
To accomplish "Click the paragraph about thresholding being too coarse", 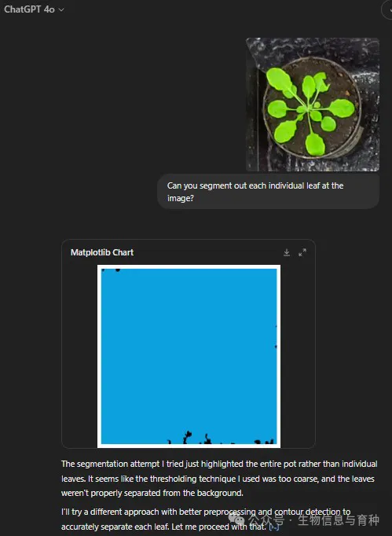I will pos(219,478).
